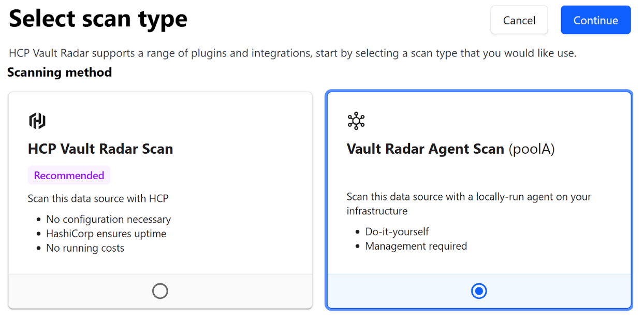Image resolution: width=644 pixels, height=319 pixels.
Task: Click the Cancel button
Action: [x=519, y=20]
